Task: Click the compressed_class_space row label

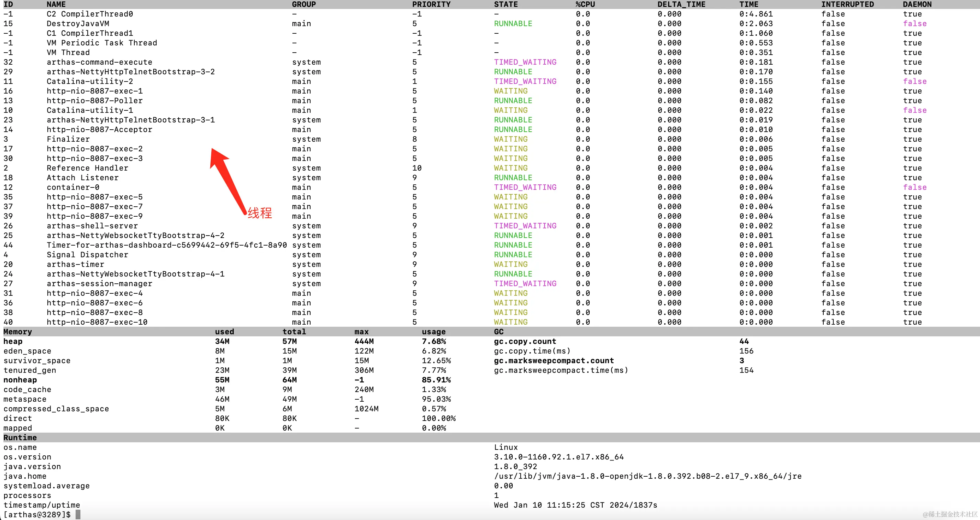Action: pyautogui.click(x=56, y=409)
